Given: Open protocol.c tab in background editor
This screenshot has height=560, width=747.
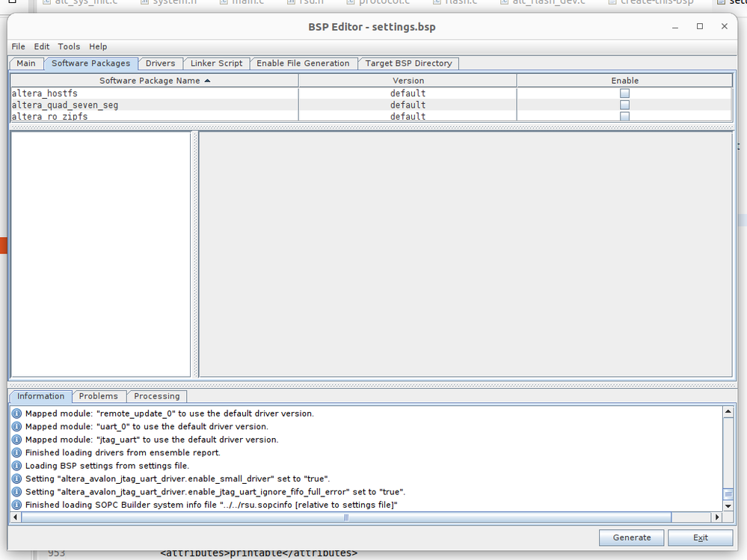Looking at the screenshot, I should pos(378,2).
